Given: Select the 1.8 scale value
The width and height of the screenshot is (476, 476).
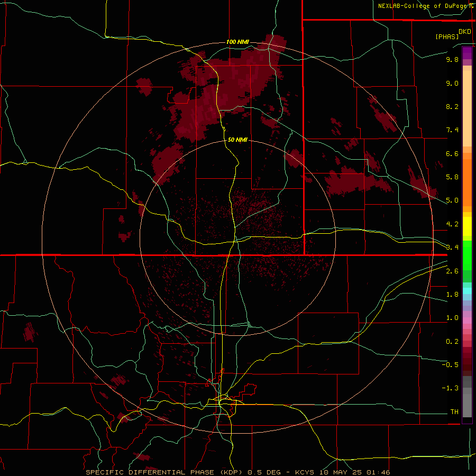Looking at the screenshot, I should 452,295.
